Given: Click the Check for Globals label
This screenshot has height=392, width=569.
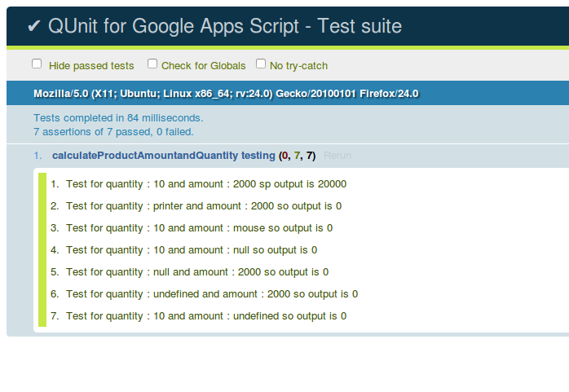Looking at the screenshot, I should coord(203,66).
